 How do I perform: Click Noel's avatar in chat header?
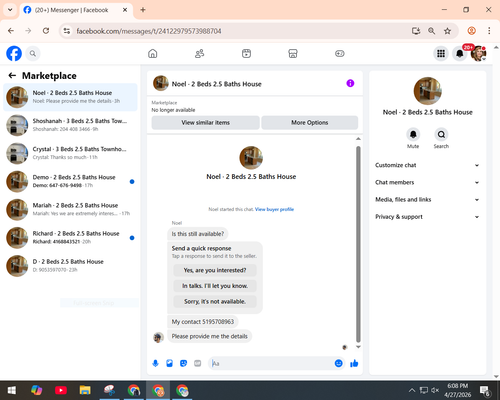pyautogui.click(x=161, y=83)
